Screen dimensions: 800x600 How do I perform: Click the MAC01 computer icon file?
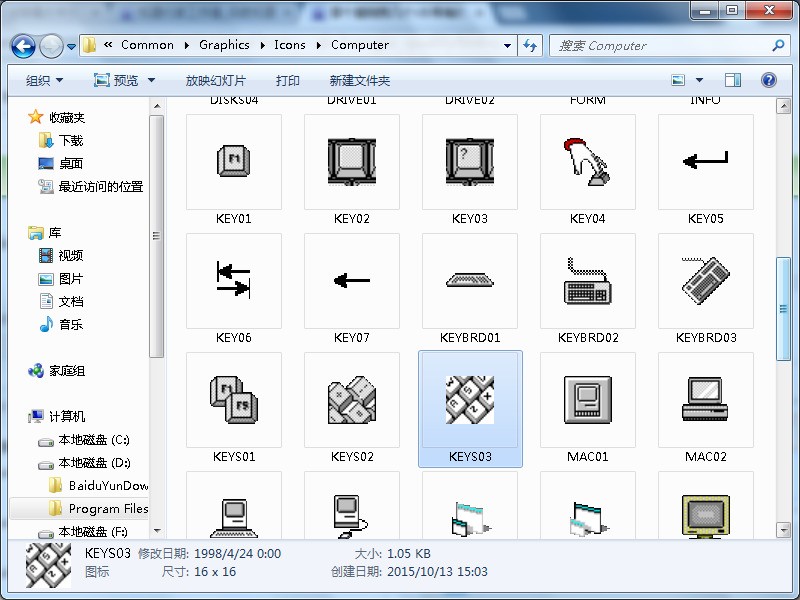click(588, 400)
